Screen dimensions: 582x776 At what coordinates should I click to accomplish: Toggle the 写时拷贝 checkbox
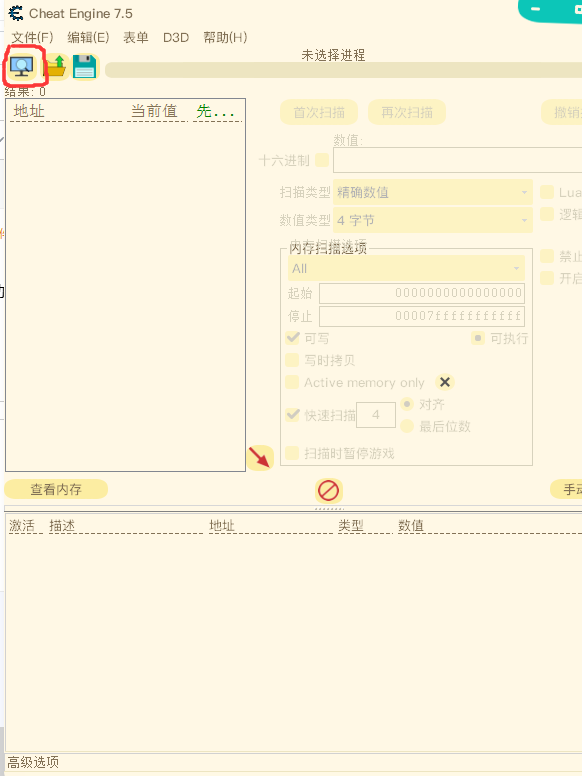pyautogui.click(x=292, y=360)
